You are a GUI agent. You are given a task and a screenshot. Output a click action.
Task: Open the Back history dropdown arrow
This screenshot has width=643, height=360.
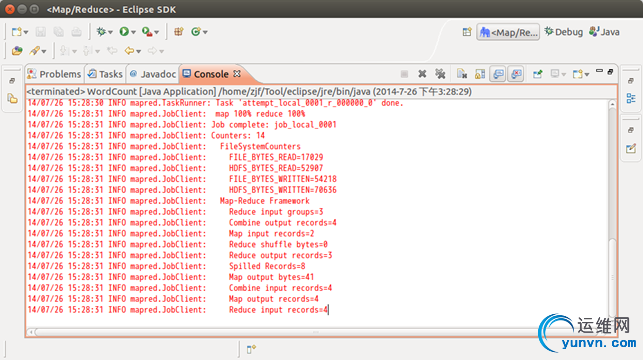139,51
